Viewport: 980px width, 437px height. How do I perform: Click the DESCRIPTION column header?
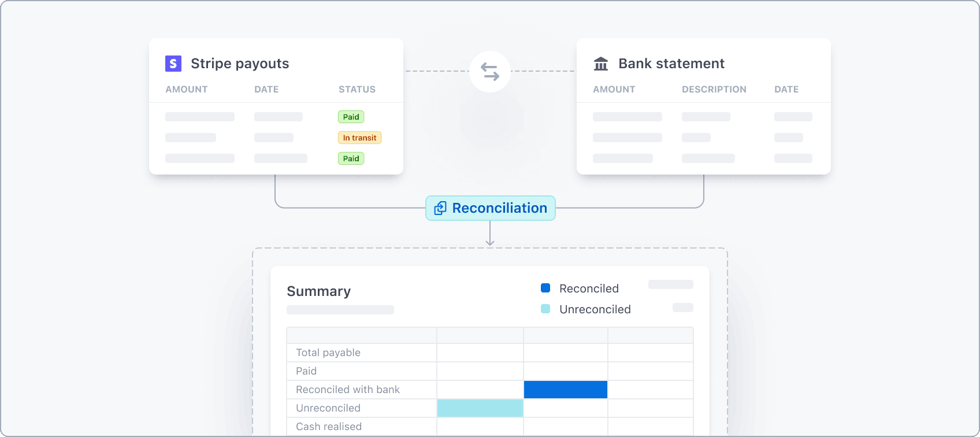[x=714, y=90]
